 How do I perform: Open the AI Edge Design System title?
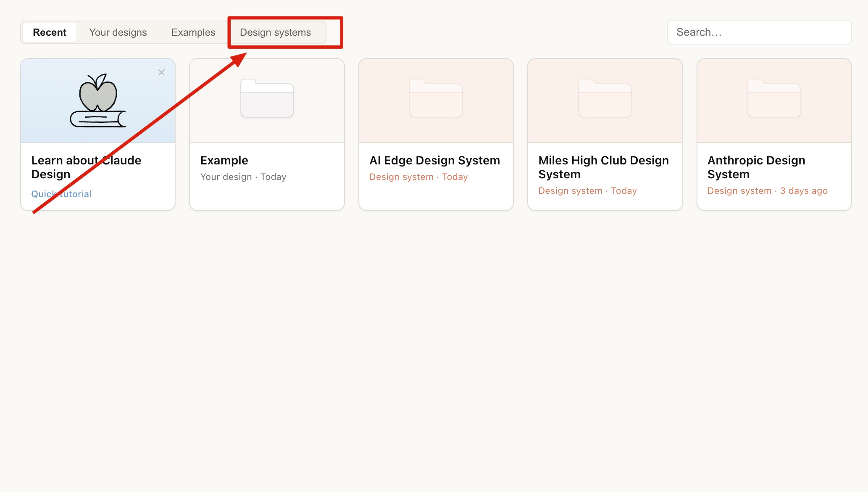pyautogui.click(x=434, y=160)
